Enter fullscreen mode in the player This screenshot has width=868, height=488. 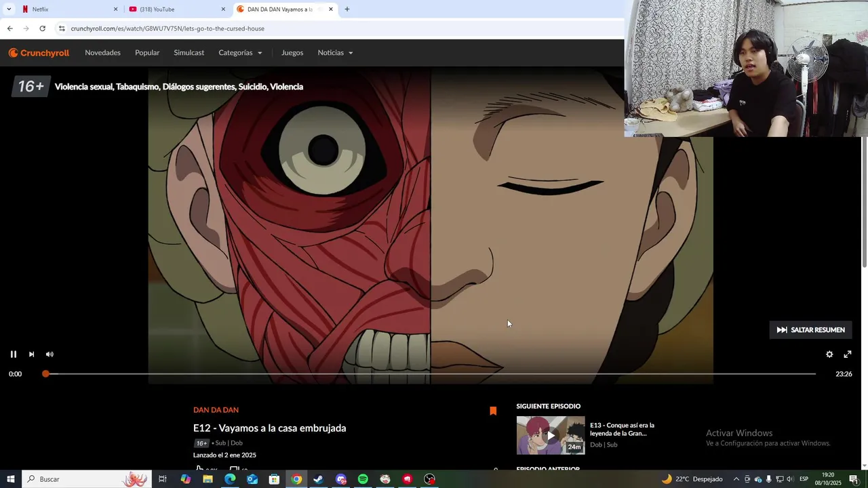[847, 354]
